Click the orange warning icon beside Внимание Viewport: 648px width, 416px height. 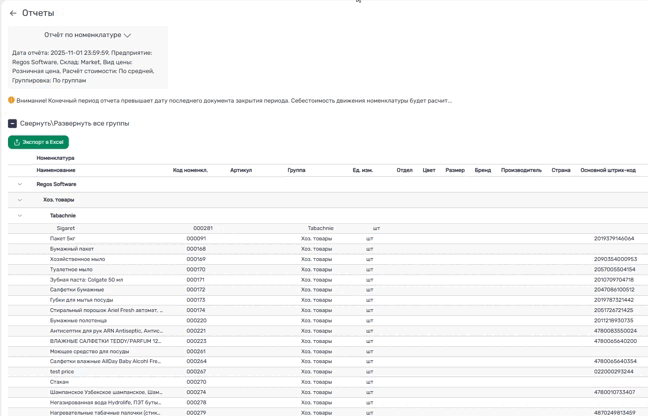tap(12, 100)
